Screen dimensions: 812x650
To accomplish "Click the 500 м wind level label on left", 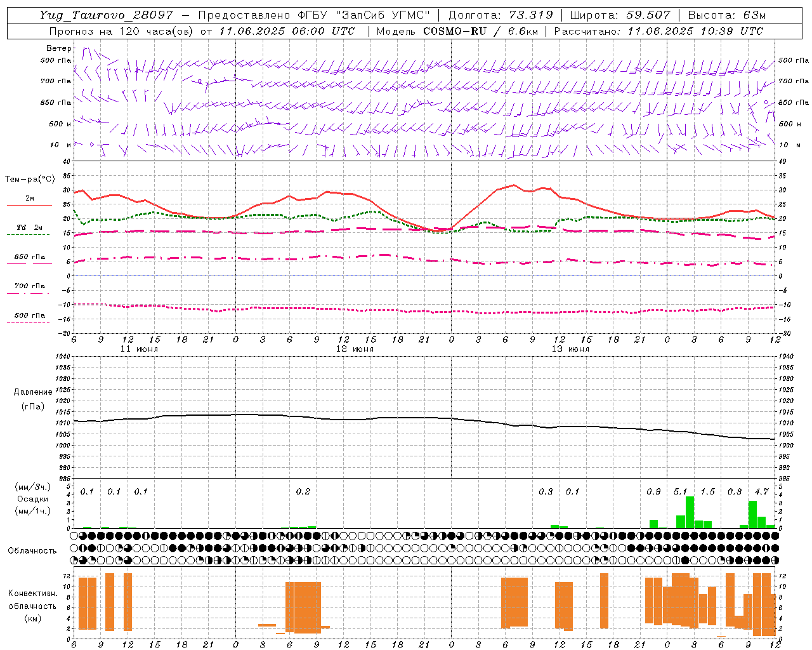I will coord(60,124).
